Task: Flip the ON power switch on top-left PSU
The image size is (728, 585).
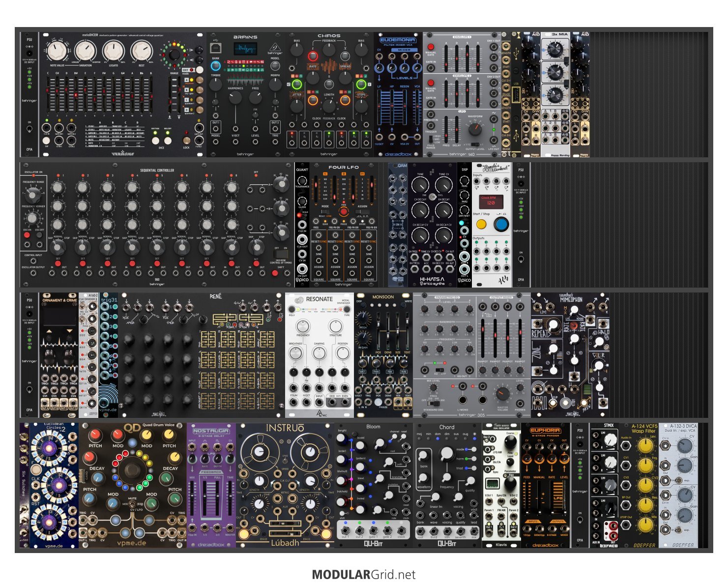Action: (29, 130)
